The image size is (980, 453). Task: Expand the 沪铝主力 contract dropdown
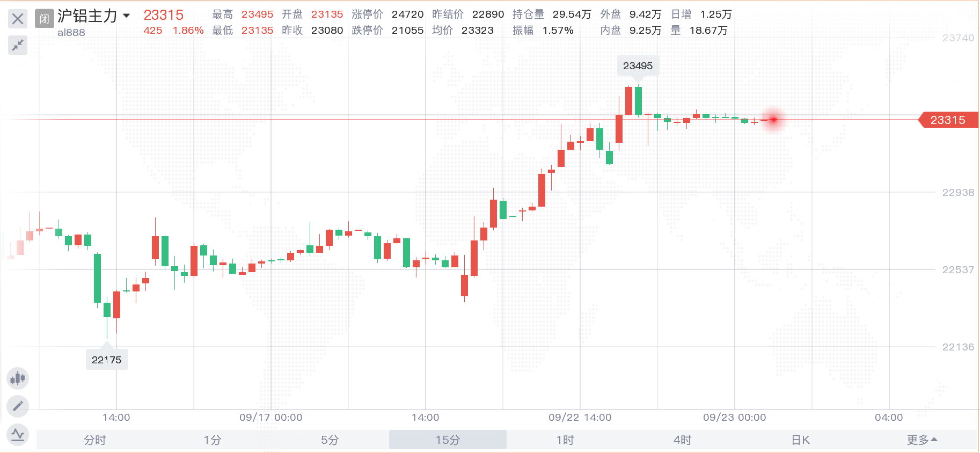(127, 16)
